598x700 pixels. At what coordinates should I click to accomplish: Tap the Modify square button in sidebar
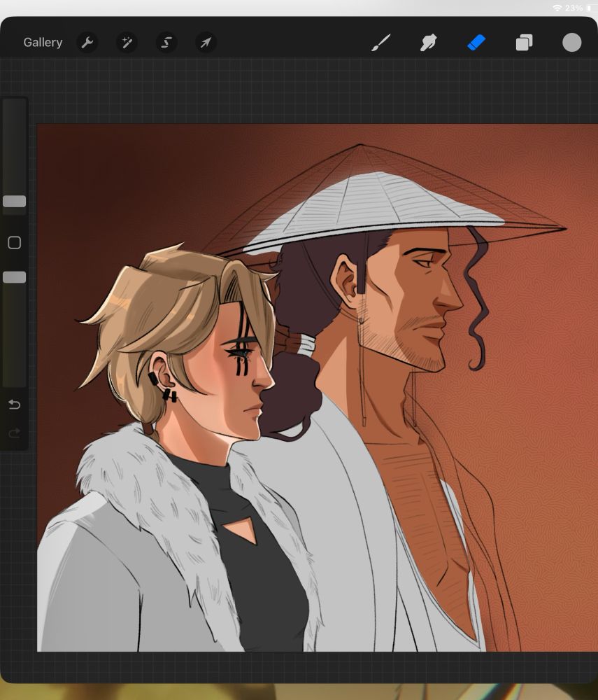[x=14, y=242]
